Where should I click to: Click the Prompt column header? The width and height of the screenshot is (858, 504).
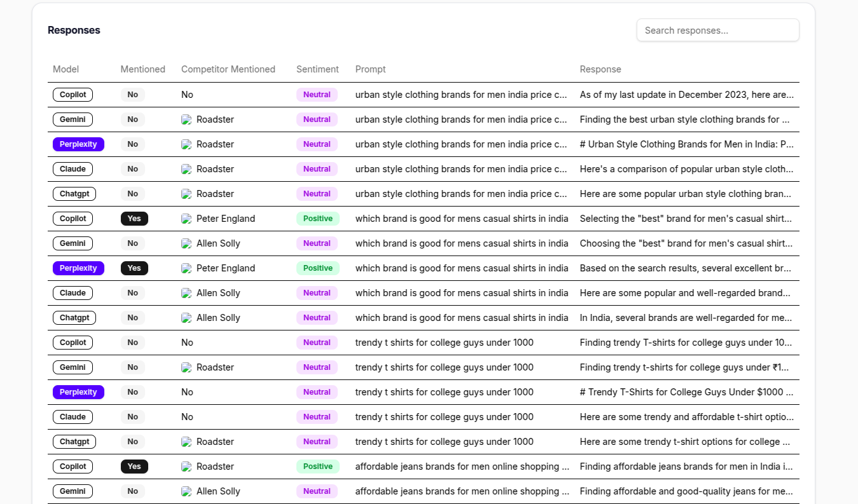pos(371,69)
